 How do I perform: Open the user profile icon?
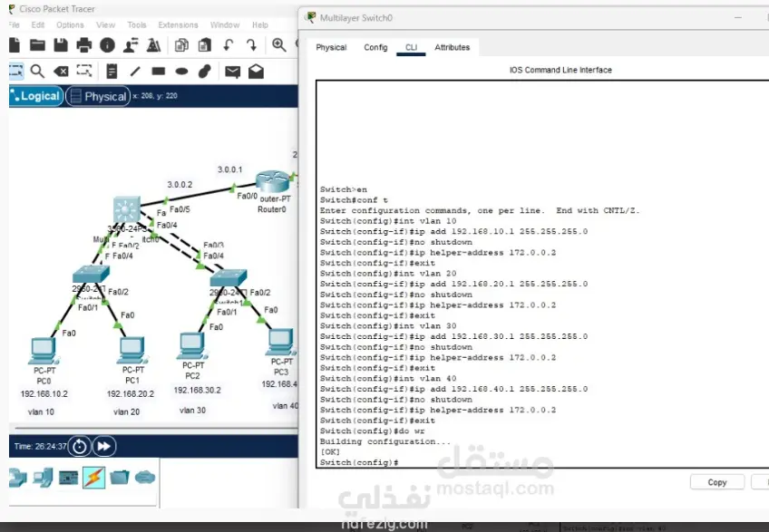(131, 45)
